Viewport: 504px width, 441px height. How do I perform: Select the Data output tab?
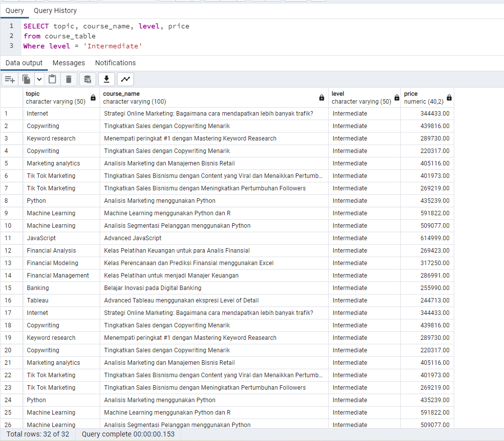pyautogui.click(x=23, y=63)
